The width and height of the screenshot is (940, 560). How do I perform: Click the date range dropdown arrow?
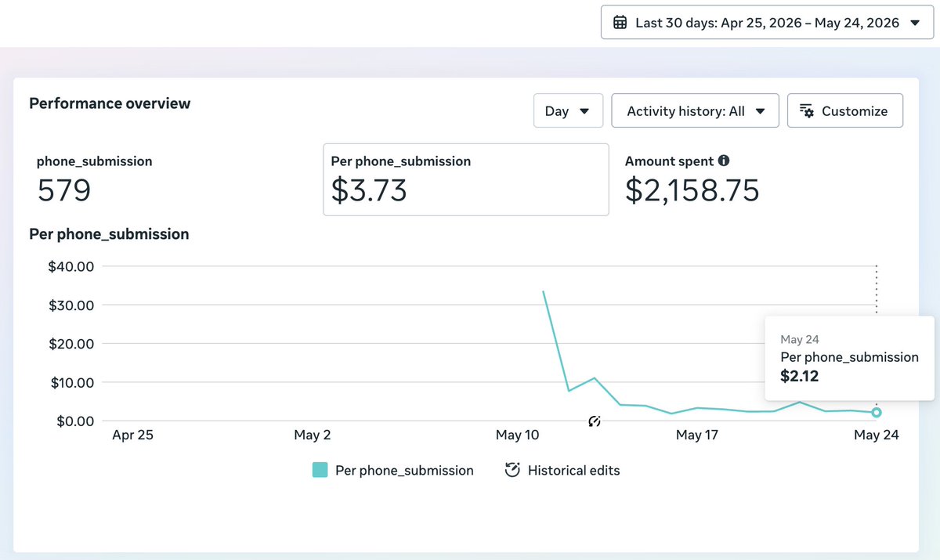[915, 23]
